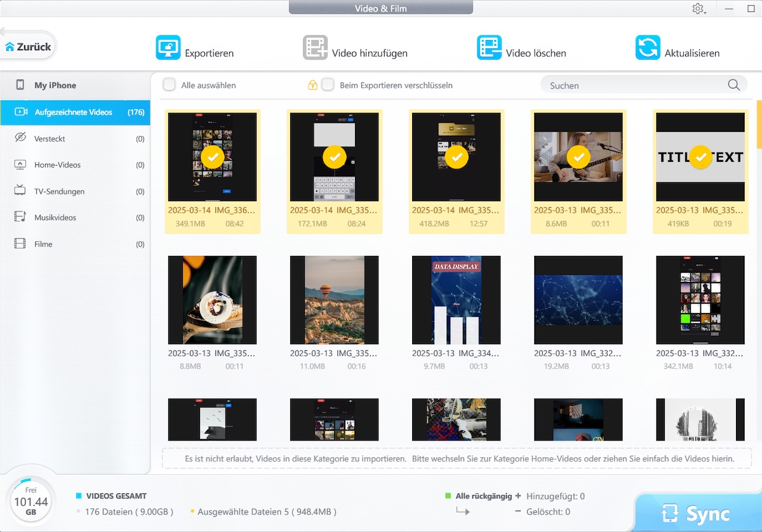The height and width of the screenshot is (532, 762).
Task: Click the Exportieren monitor icon
Action: tap(168, 48)
